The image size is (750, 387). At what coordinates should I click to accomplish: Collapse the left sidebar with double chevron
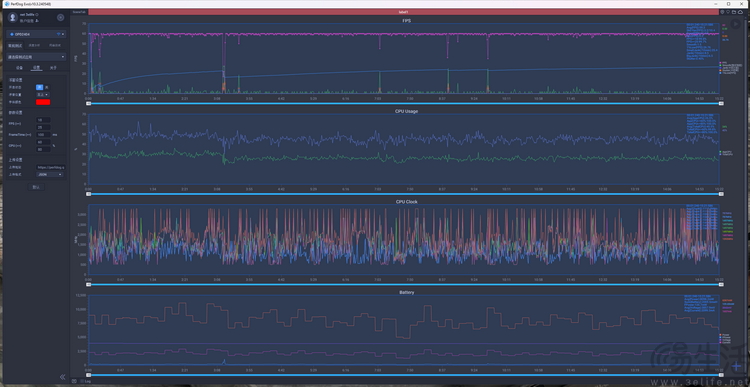tap(62, 377)
